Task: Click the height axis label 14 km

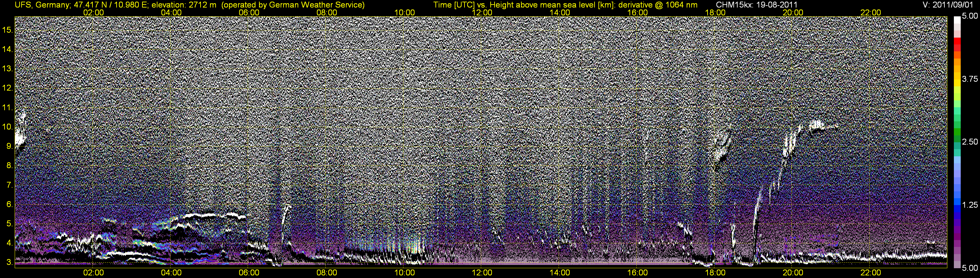Action: 7,49
